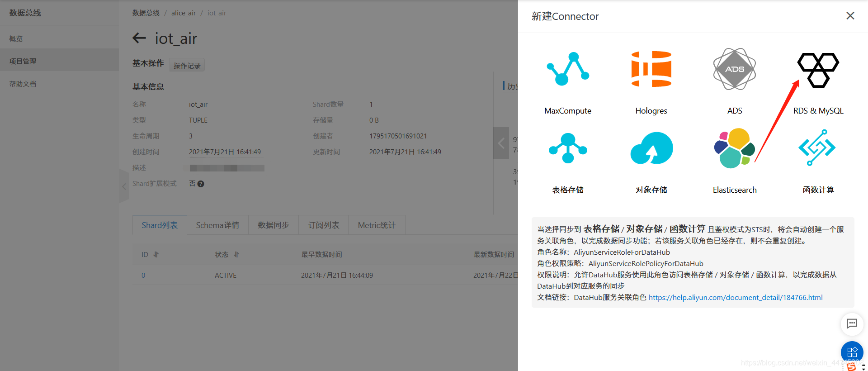
Task: Open the Shard扩展模式 help question mark
Action: 201,184
